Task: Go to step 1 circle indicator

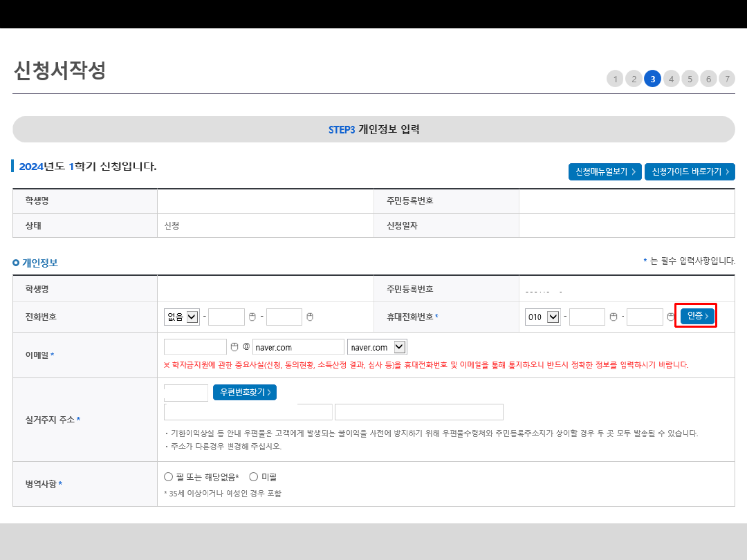Action: [x=615, y=79]
